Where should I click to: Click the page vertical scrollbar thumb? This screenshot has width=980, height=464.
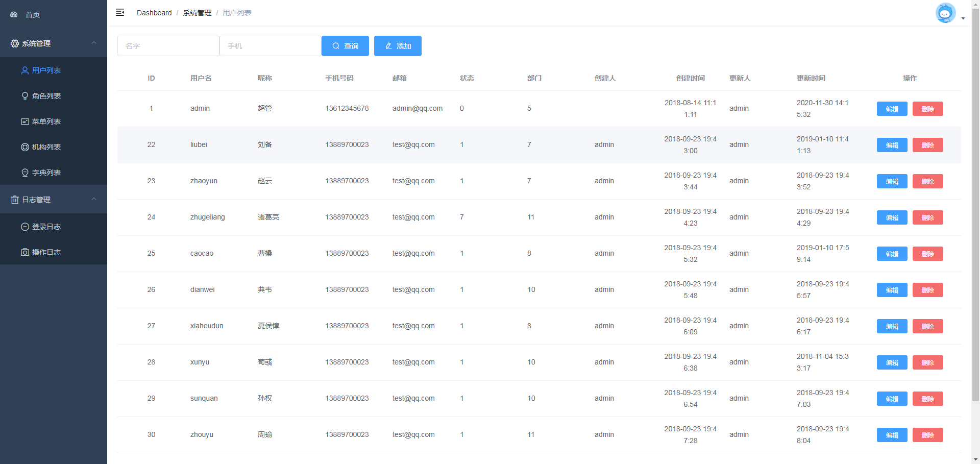click(975, 204)
